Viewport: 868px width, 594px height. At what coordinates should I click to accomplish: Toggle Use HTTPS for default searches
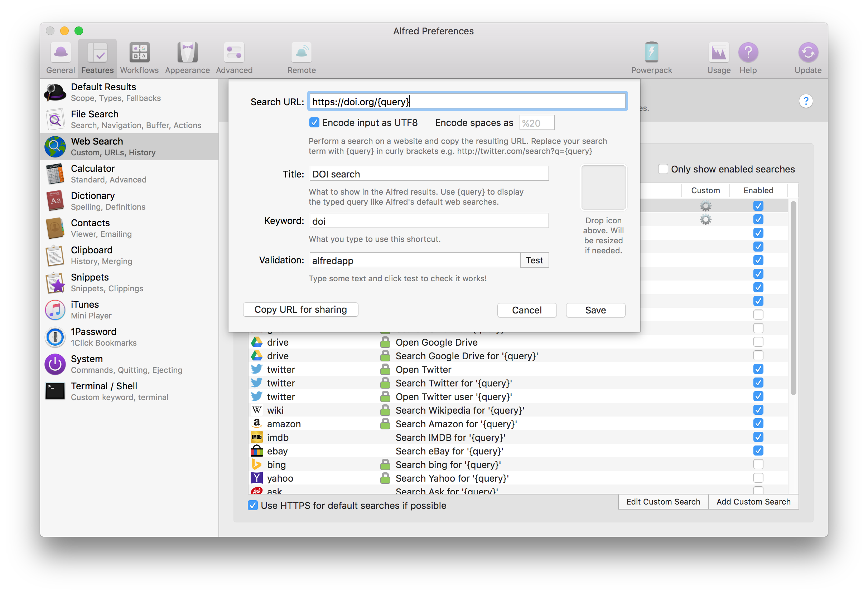point(253,506)
